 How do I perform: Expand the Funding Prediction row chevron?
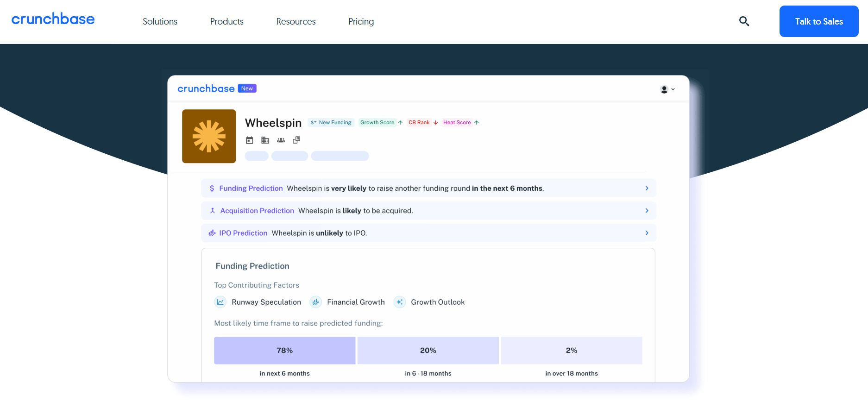pyautogui.click(x=647, y=188)
